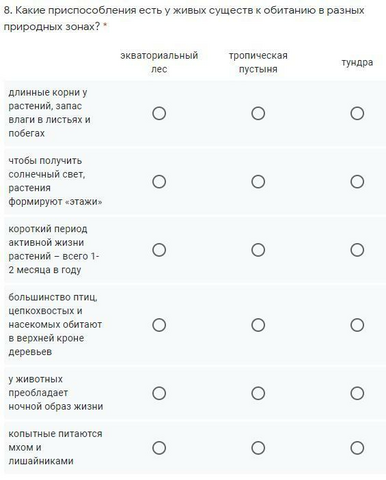Choose тропическая пустыня for копытные row
386x480 pixels.
point(258,448)
